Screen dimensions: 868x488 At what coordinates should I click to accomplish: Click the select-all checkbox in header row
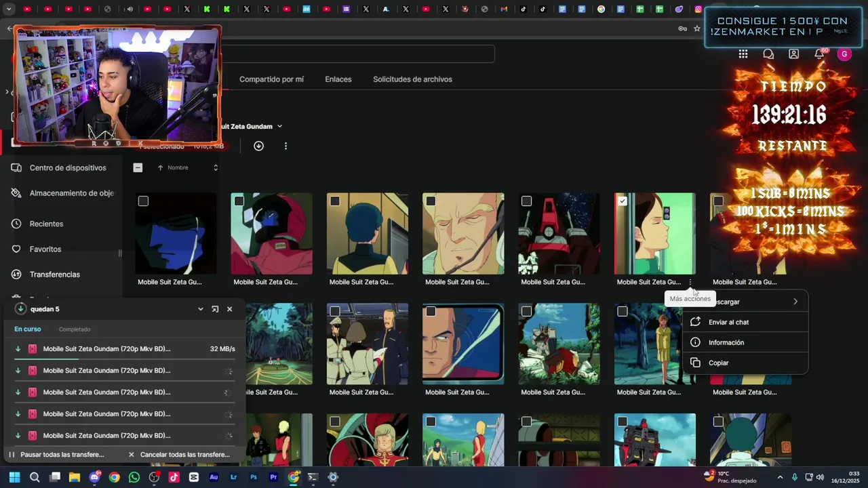[138, 167]
